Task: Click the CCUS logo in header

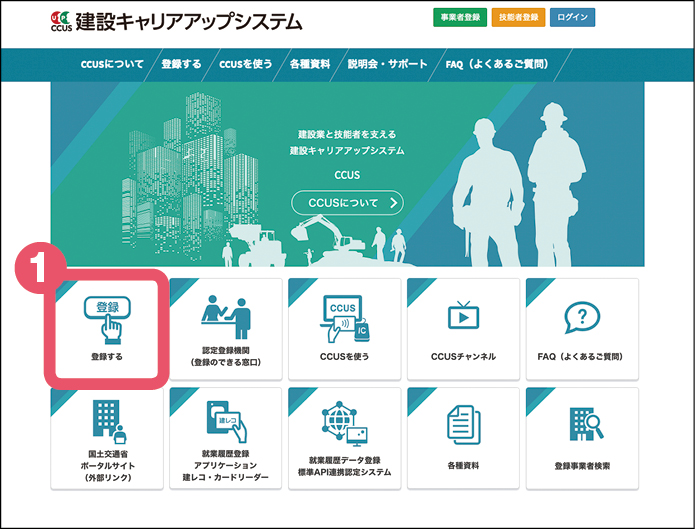Action: (x=61, y=21)
